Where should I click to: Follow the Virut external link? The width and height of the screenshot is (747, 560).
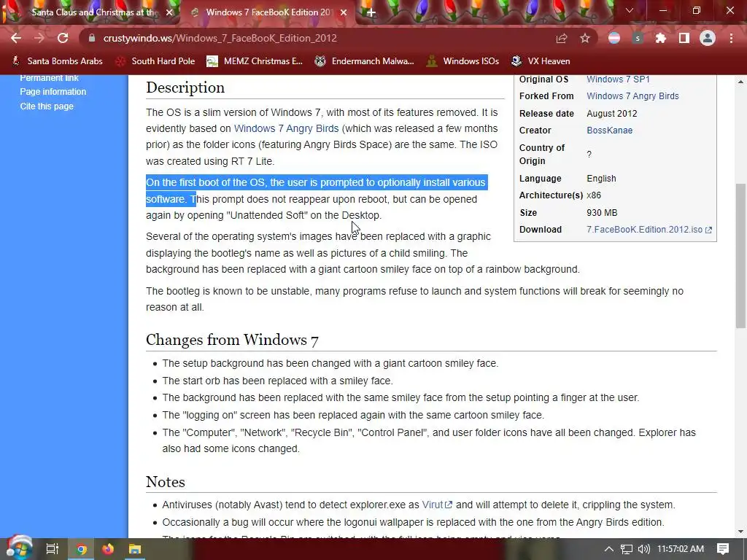437,505
